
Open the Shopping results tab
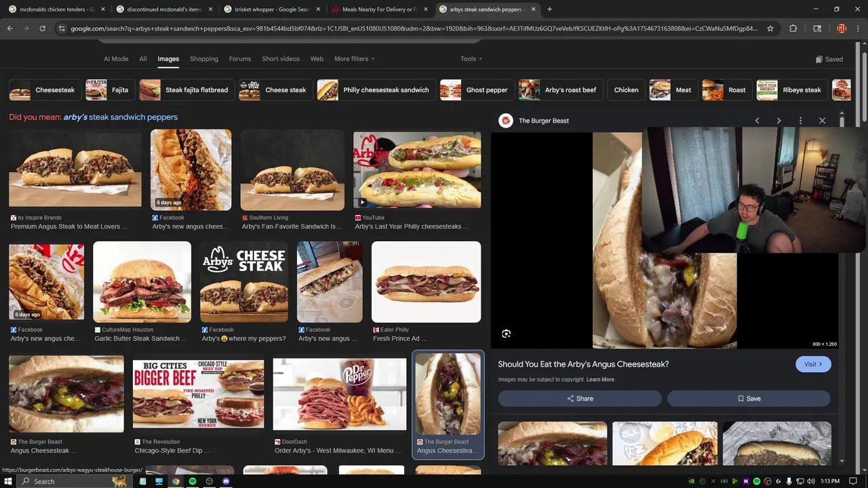coord(204,59)
